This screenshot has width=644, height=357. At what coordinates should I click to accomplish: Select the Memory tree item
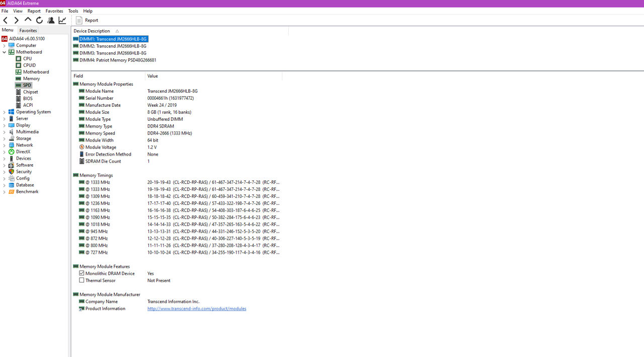coord(31,79)
